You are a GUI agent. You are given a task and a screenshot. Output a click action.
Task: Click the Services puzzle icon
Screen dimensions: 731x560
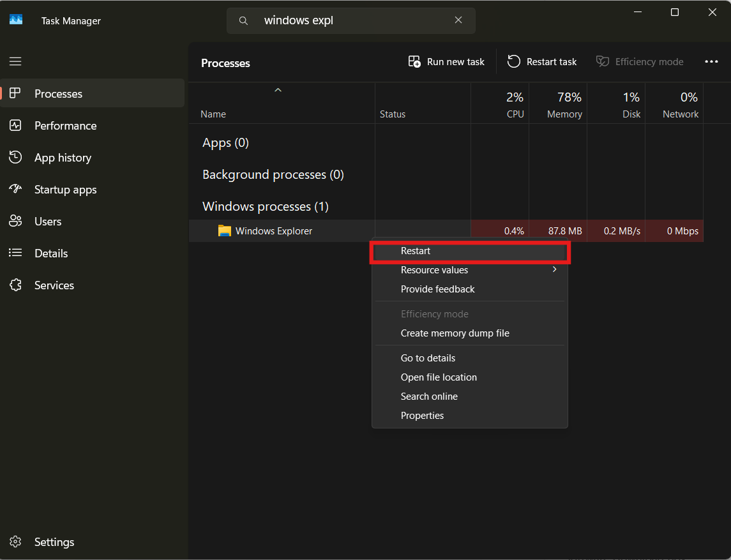(15, 285)
